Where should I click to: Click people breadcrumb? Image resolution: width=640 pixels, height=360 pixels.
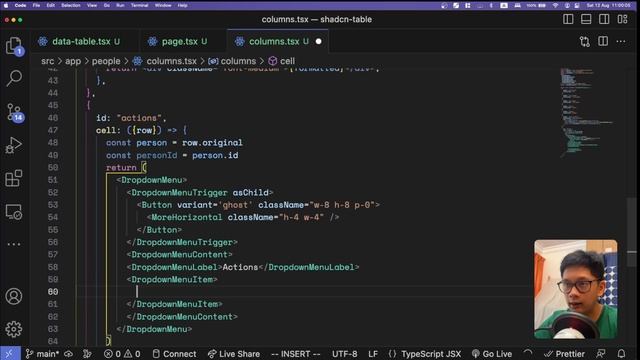click(106, 61)
